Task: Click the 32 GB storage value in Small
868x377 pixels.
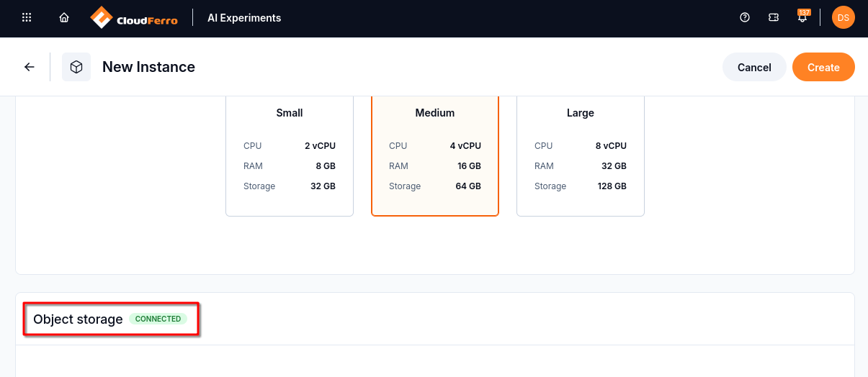Action: pyautogui.click(x=322, y=186)
